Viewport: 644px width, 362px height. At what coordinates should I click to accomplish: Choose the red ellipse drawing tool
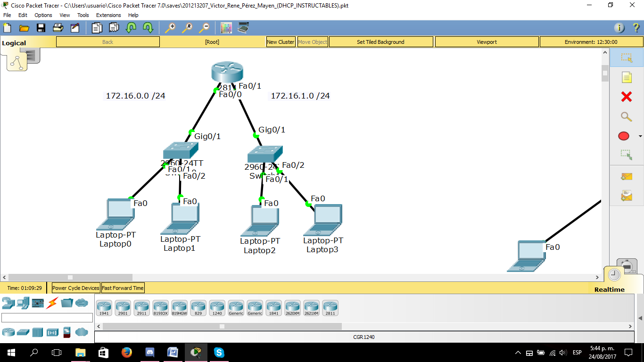623,136
